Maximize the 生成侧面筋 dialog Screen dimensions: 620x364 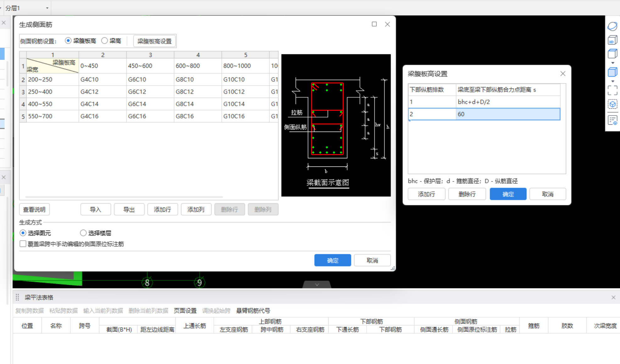click(x=374, y=24)
